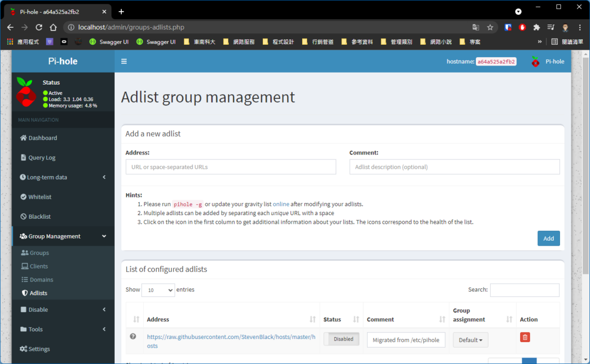Go to Groups submenu item
This screenshot has width=590, height=364.
pos(63,253)
